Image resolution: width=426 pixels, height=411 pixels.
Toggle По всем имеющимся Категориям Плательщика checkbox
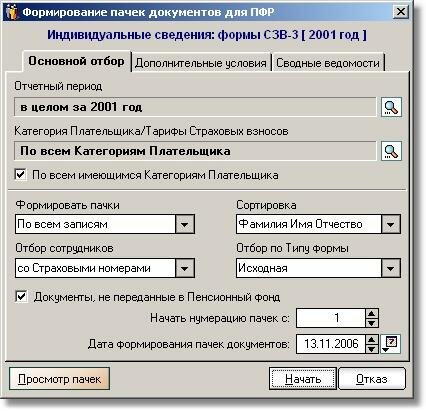(21, 174)
